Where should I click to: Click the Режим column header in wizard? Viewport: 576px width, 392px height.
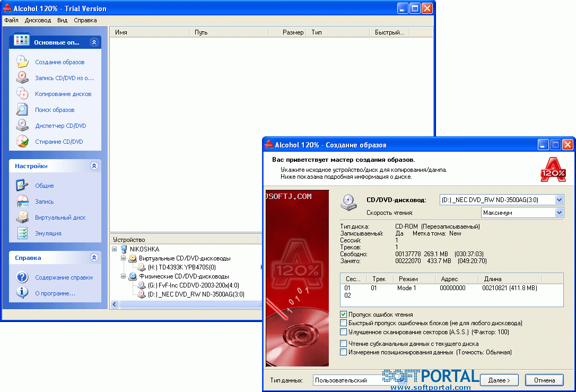point(414,279)
